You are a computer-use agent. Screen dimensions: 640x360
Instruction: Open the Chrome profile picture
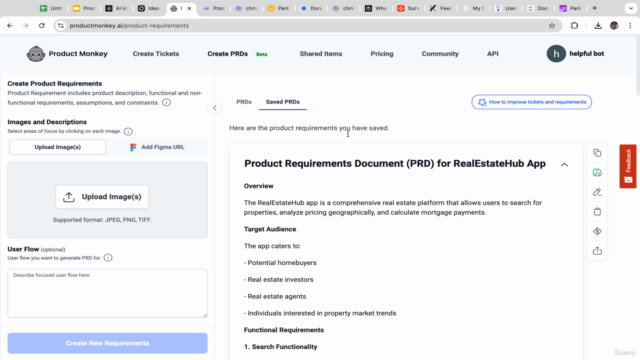(614, 25)
